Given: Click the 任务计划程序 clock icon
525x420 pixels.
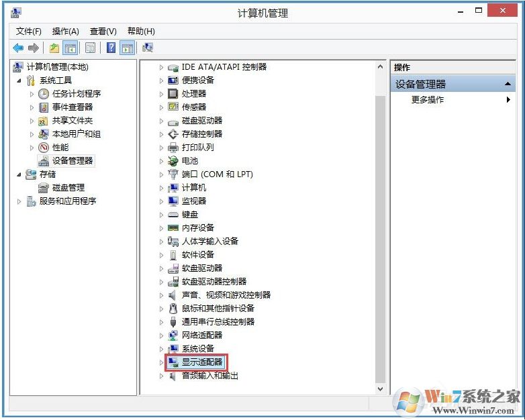Looking at the screenshot, I should click(x=44, y=94).
